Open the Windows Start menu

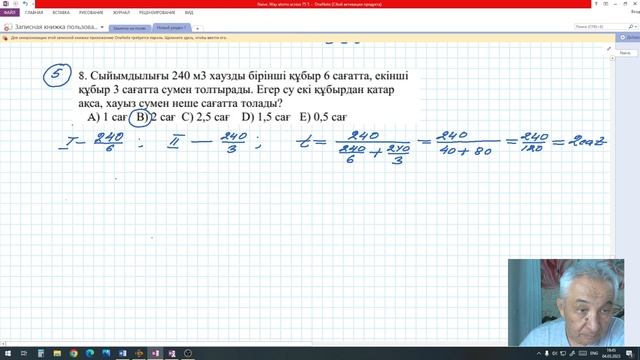tap(7, 353)
